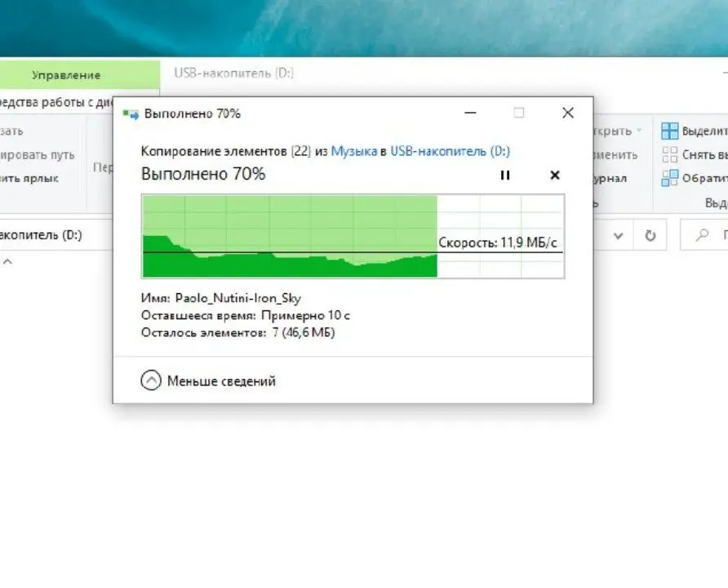Click the address bar showing накопитель (D:)
This screenshot has height=588, width=728.
[56, 235]
